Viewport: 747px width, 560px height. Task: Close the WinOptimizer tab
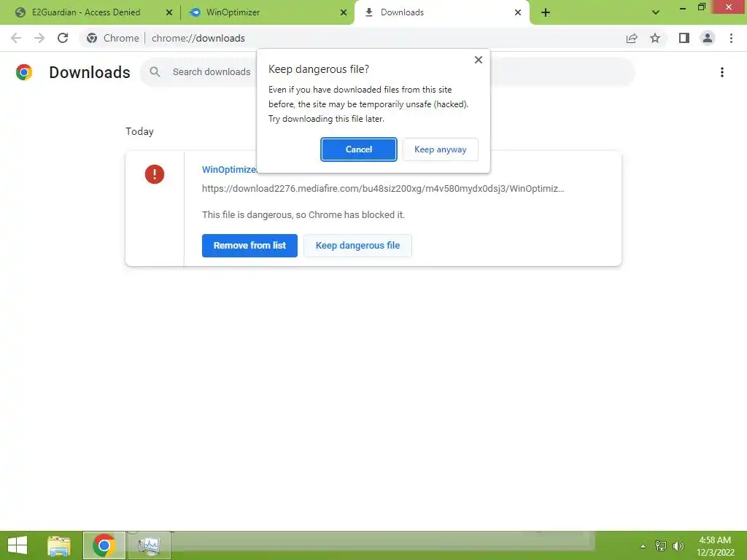pyautogui.click(x=344, y=12)
